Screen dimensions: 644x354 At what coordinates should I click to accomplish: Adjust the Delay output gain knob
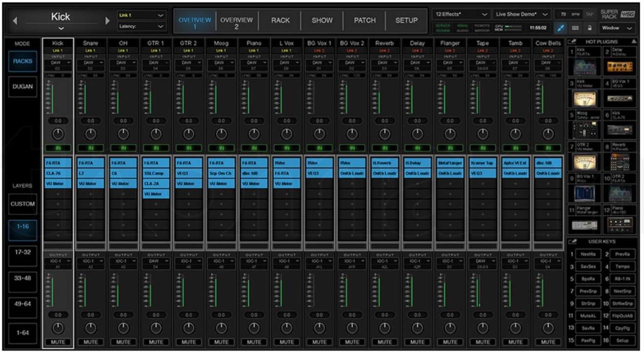coord(417,328)
